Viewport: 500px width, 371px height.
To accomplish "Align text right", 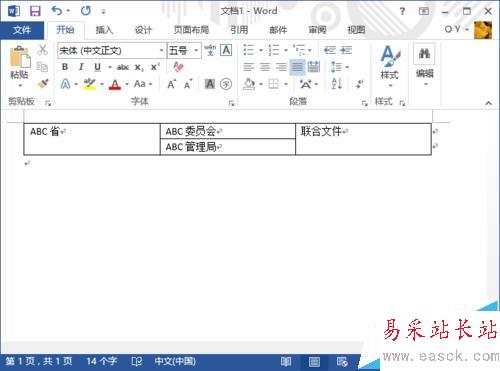I will click(281, 67).
